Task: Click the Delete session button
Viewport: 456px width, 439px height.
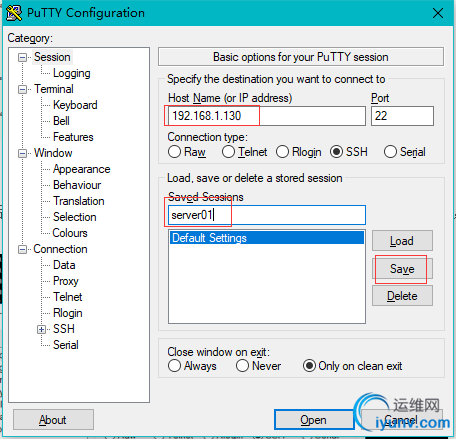Action: (x=402, y=296)
